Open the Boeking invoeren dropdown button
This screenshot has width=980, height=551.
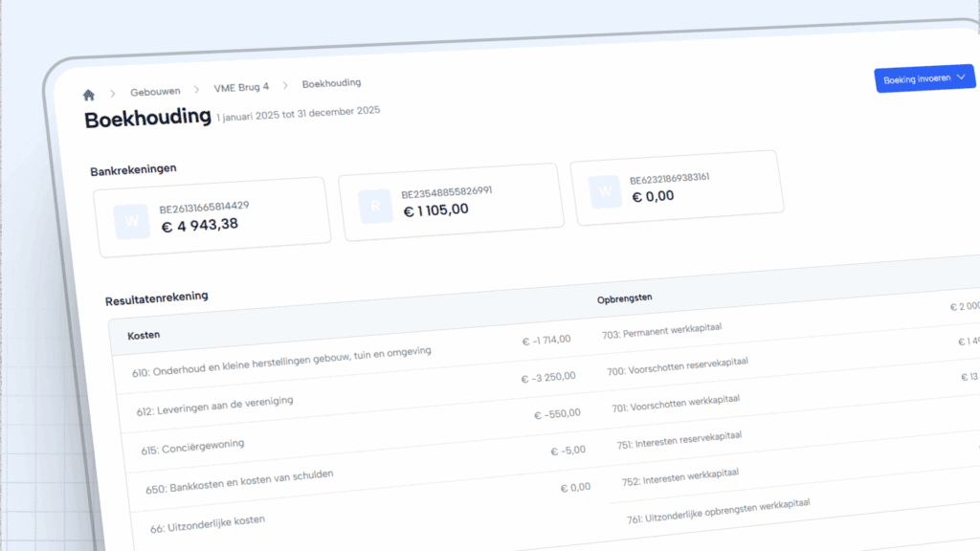tap(924, 78)
